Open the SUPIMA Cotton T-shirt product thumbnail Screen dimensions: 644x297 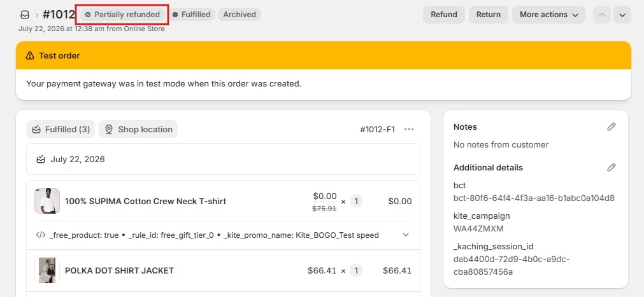point(47,201)
